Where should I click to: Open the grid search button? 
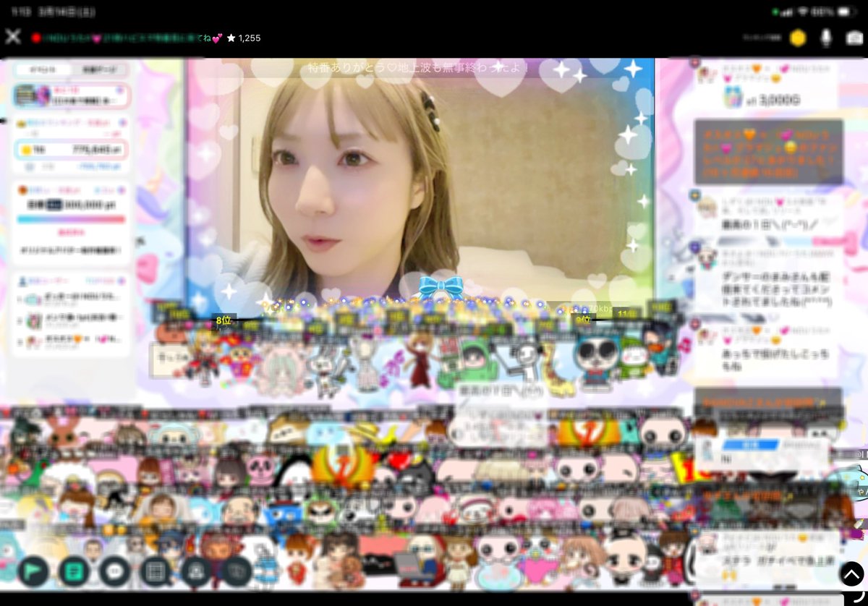155,571
